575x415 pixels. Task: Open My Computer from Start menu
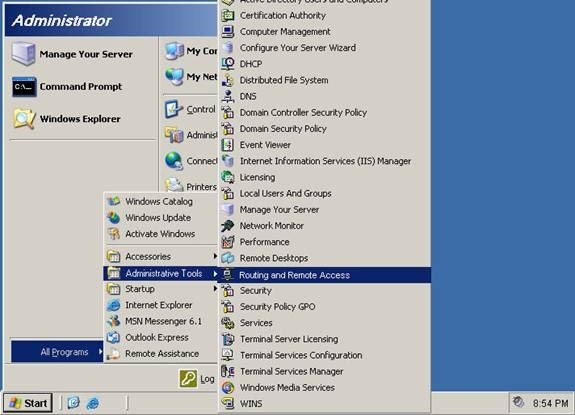(x=190, y=51)
